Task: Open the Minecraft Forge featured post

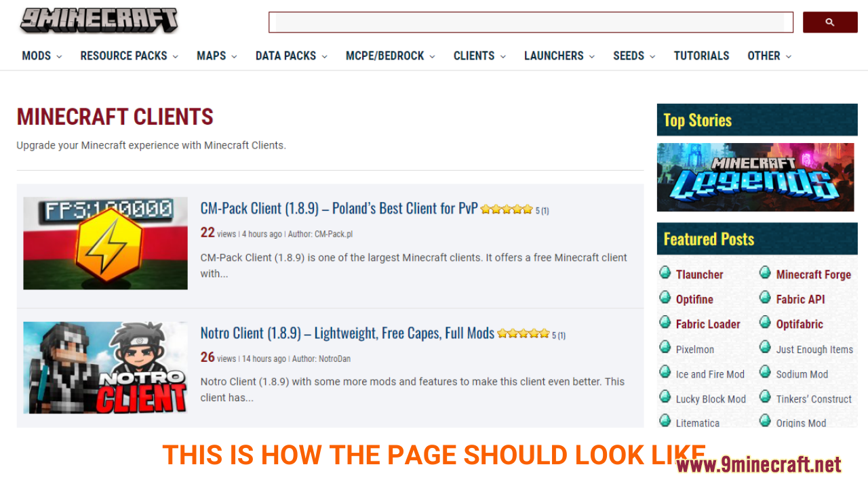Action: click(x=813, y=274)
